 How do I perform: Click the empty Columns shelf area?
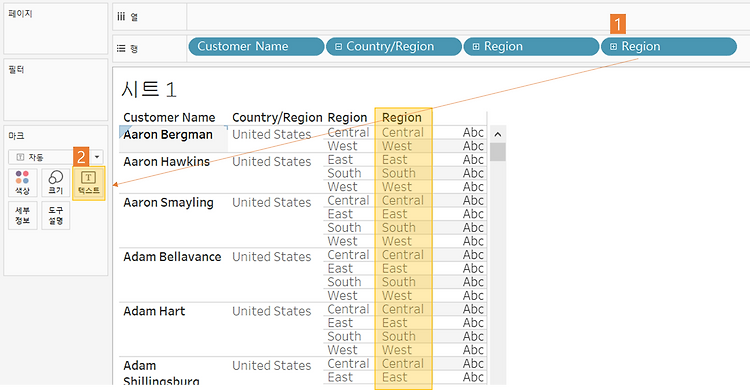(468, 17)
